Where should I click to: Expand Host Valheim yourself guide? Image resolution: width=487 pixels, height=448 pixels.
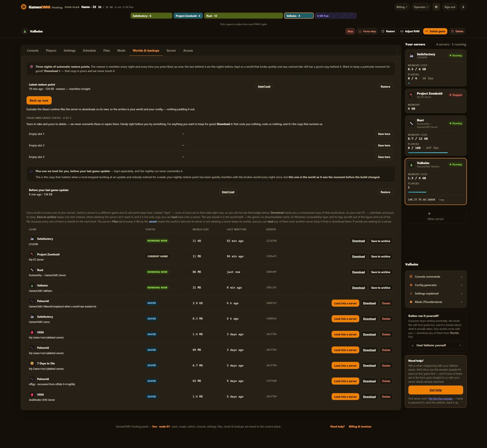[436, 345]
